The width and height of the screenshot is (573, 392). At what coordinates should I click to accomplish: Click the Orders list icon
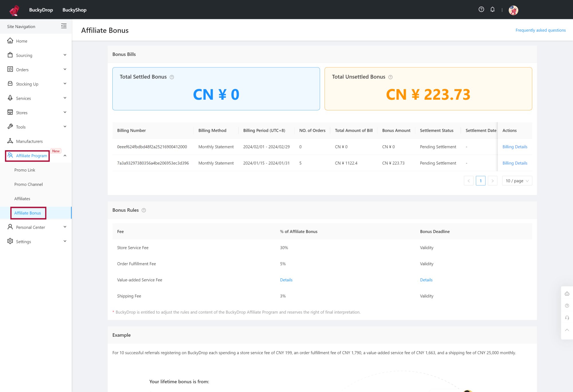coord(10,69)
